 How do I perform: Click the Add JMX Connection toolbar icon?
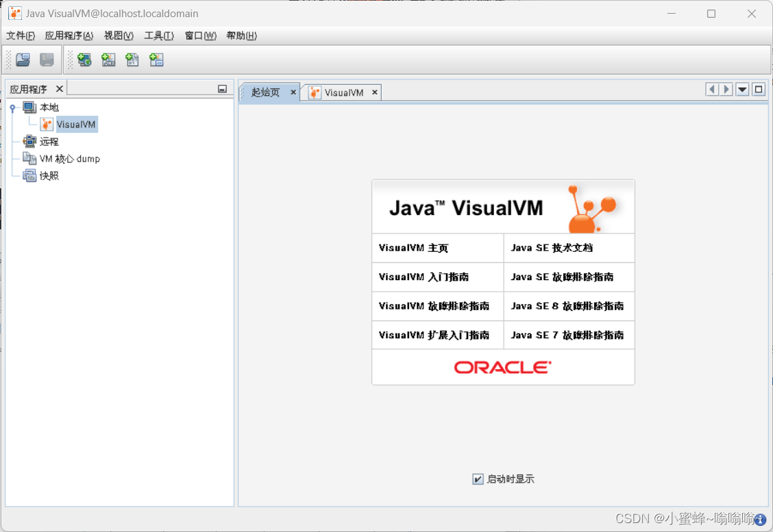click(108, 60)
